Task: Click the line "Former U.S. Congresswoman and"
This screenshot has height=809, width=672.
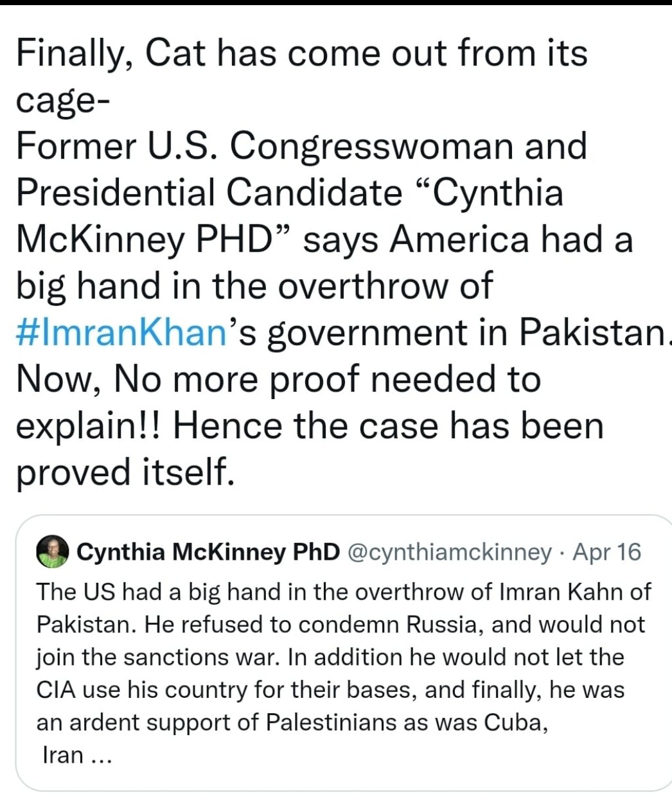Action: [x=301, y=146]
